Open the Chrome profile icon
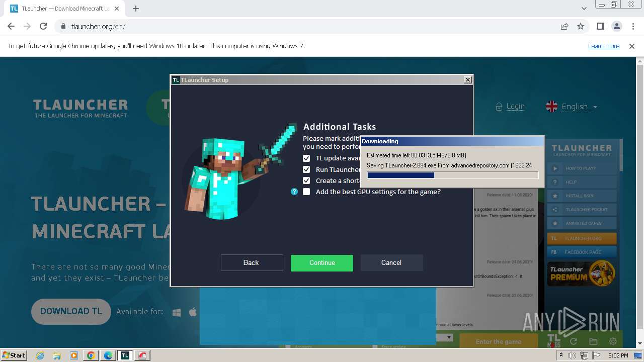 (x=616, y=26)
